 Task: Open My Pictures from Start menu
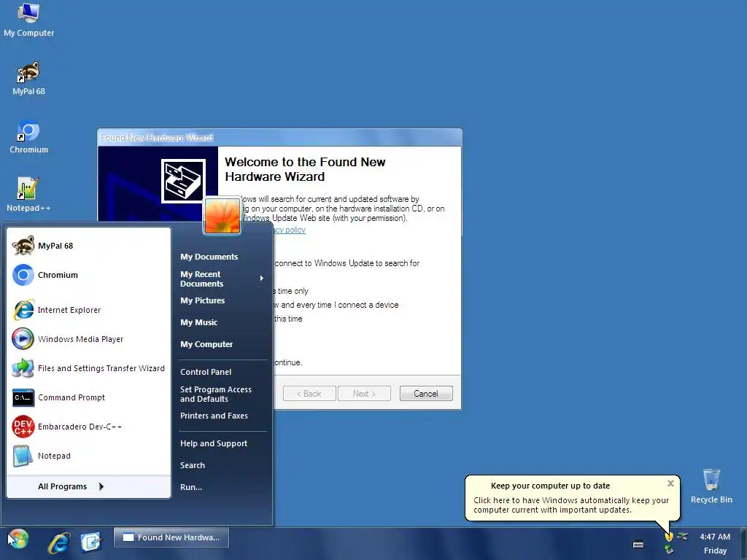click(x=203, y=300)
